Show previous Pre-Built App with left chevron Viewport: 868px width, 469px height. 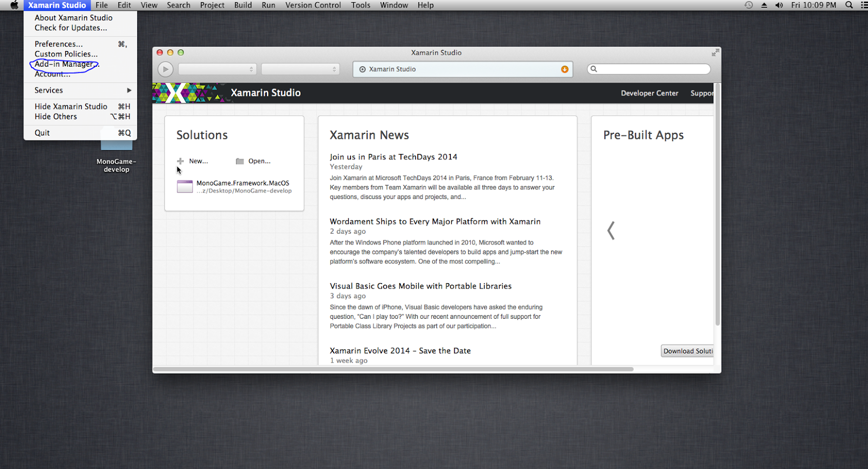pyautogui.click(x=611, y=230)
